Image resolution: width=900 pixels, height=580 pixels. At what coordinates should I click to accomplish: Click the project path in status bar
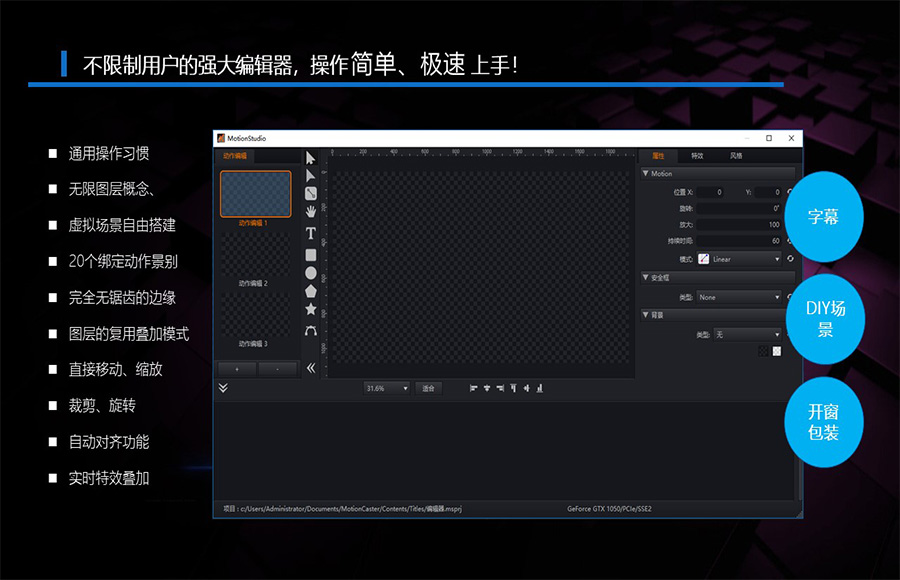tap(343, 509)
